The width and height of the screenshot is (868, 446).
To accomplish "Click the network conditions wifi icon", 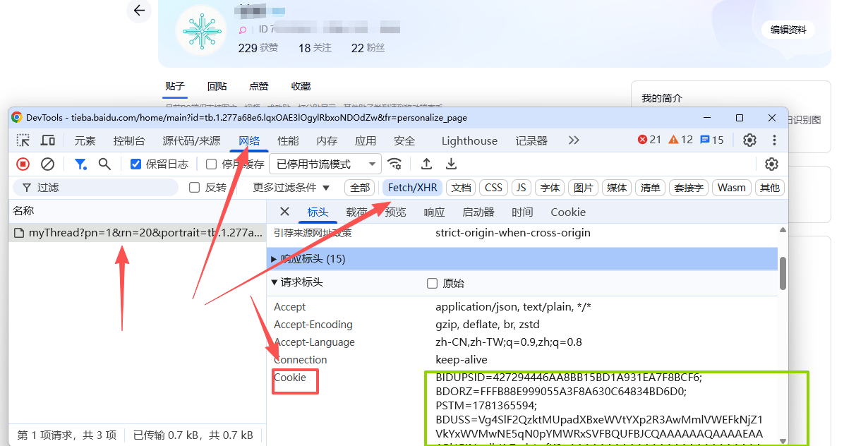I will [395, 164].
